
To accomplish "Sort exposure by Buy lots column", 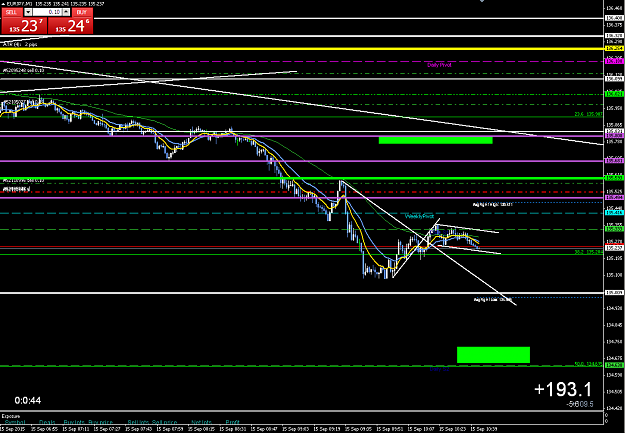I will tap(75, 422).
